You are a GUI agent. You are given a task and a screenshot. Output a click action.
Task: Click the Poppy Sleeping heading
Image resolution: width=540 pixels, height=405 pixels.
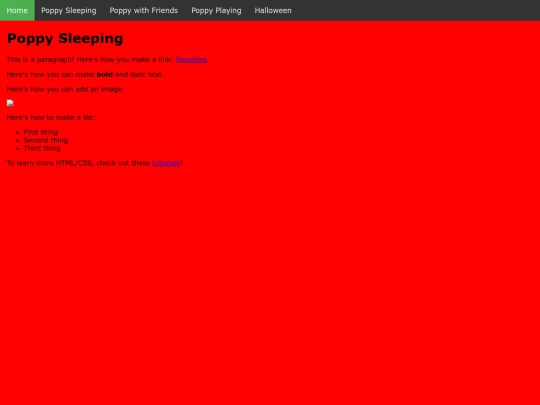tap(65, 38)
